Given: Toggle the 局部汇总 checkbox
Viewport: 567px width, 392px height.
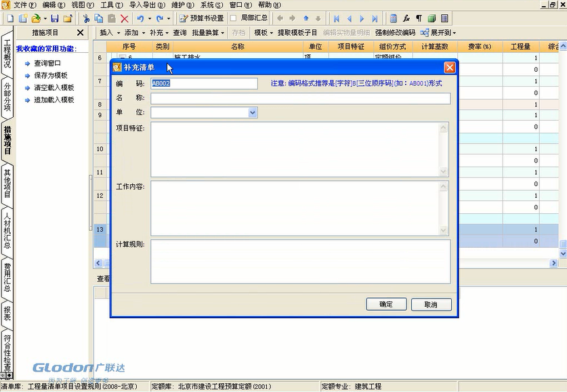Looking at the screenshot, I should 234,18.
